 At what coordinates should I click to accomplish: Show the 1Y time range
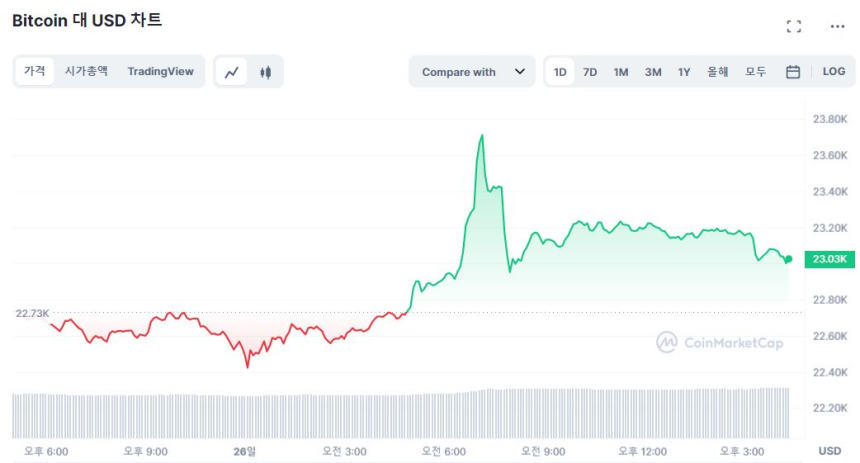point(684,72)
